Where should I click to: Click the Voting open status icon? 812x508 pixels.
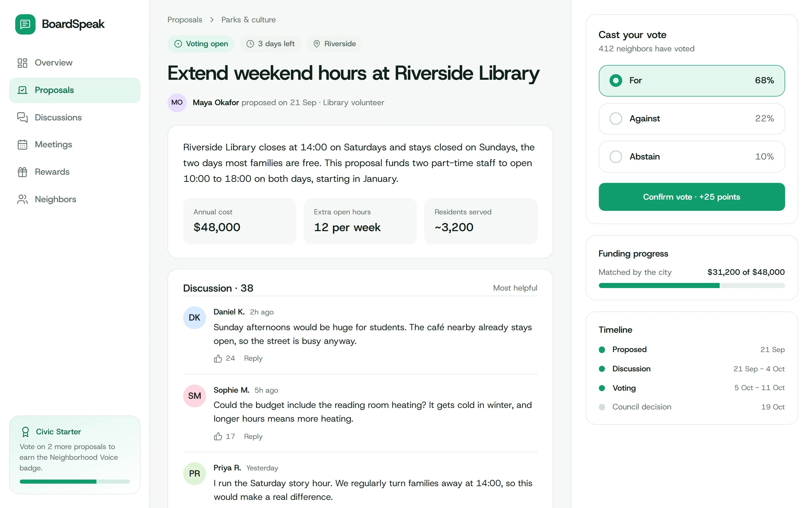click(178, 44)
